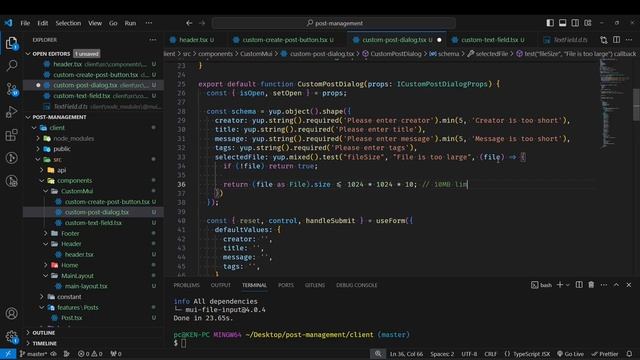Open the File menu
This screenshot has height=360, width=640.
(x=25, y=23)
